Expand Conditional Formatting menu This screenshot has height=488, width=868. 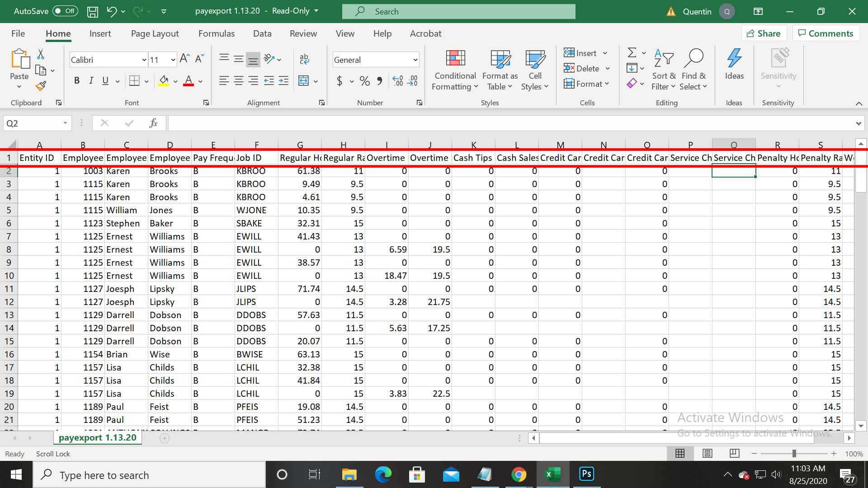click(x=455, y=70)
